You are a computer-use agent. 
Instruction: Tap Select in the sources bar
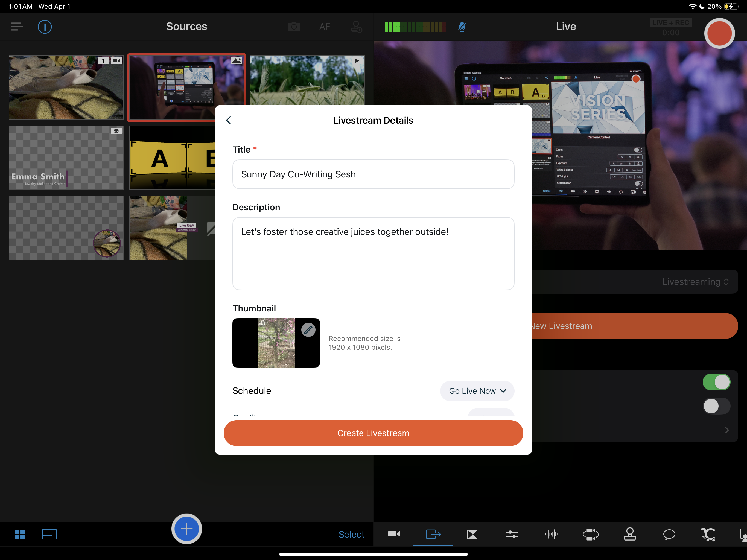click(351, 534)
